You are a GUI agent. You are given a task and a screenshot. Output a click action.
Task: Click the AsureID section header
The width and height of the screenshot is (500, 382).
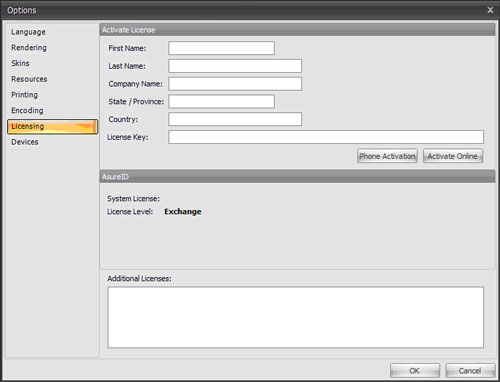tap(297, 176)
